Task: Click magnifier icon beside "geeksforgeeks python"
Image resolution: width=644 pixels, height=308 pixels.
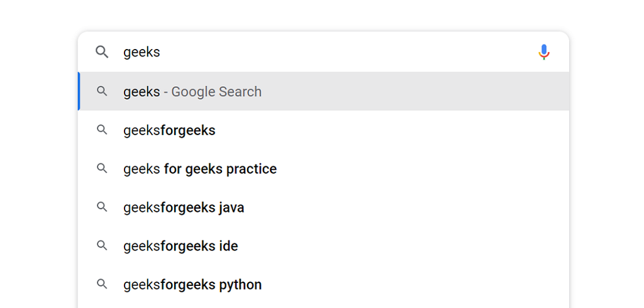Action: coord(102,285)
